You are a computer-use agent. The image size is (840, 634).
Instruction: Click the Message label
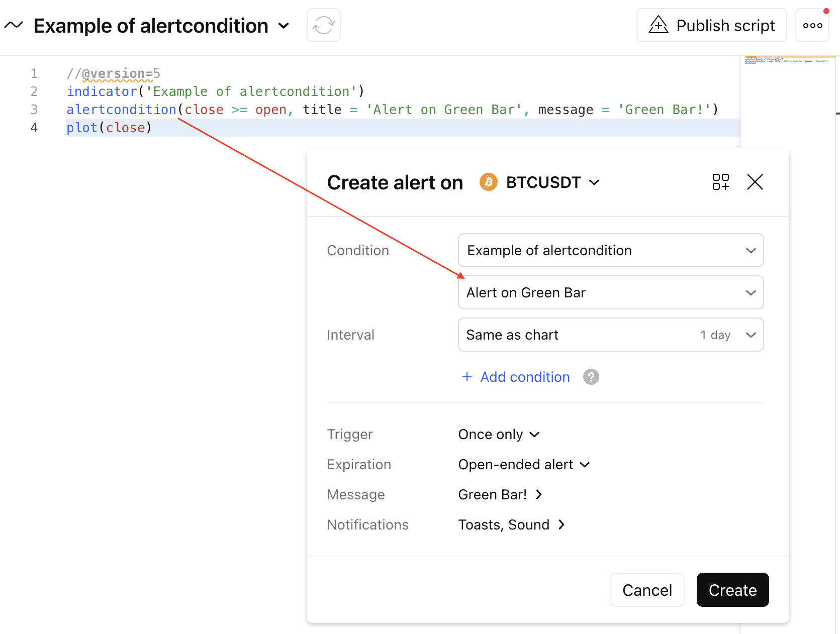point(356,494)
